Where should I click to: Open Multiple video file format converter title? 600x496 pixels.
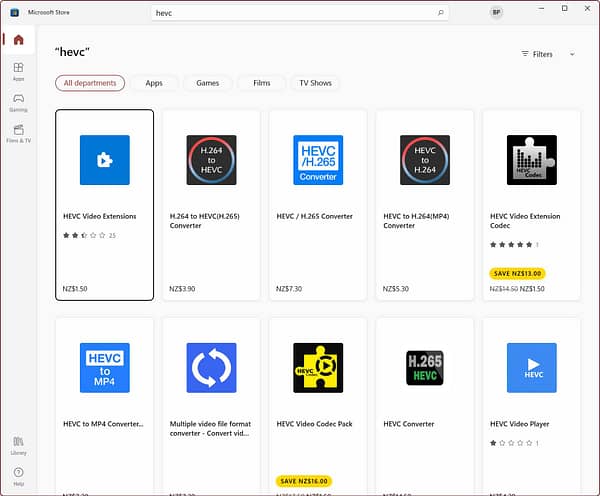coord(210,429)
